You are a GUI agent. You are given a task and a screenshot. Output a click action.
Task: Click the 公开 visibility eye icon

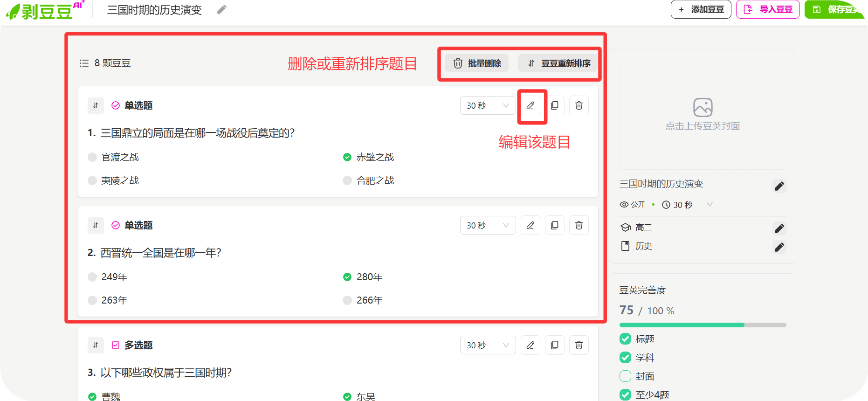coord(624,205)
